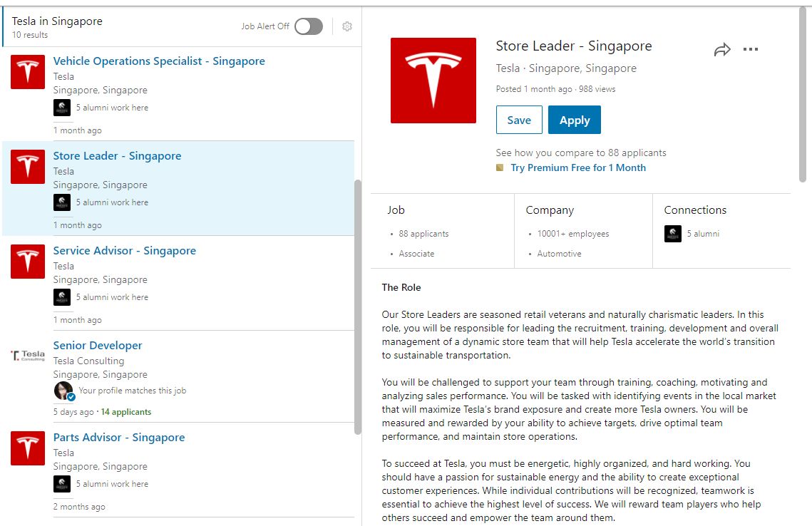
Task: Click '5 alumni' text in Connections
Action: tap(703, 234)
